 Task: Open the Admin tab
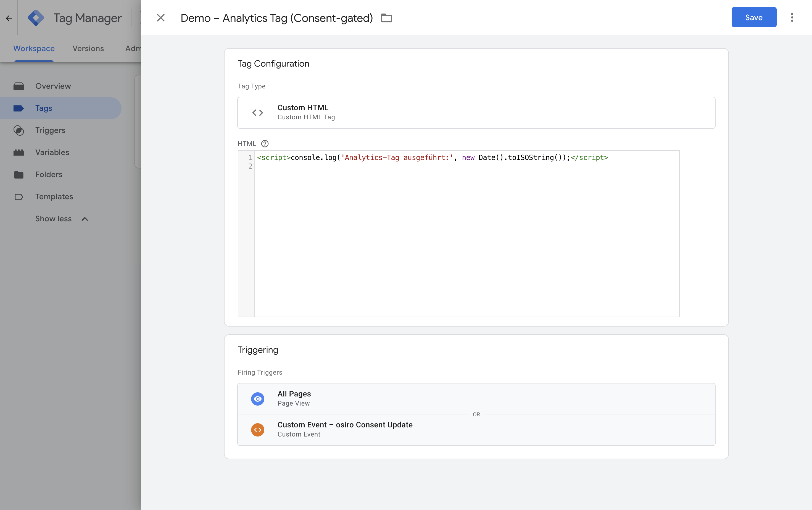pyautogui.click(x=133, y=49)
